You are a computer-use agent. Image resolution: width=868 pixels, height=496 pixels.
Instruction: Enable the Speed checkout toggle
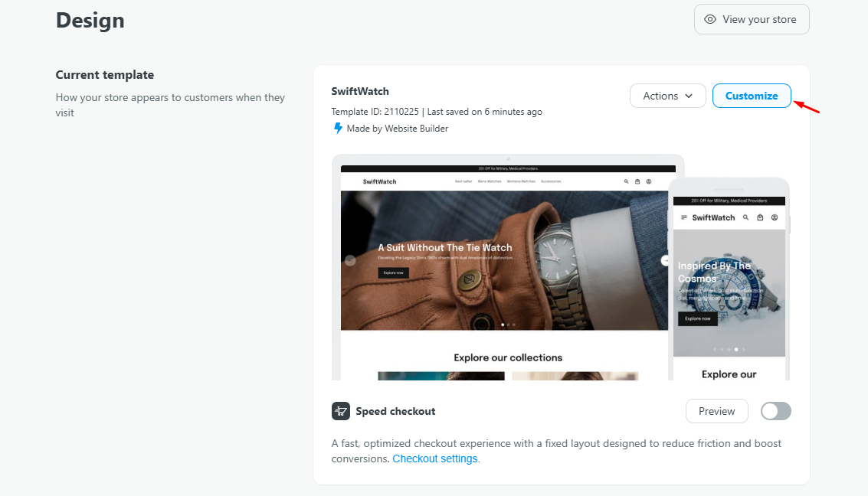click(775, 411)
